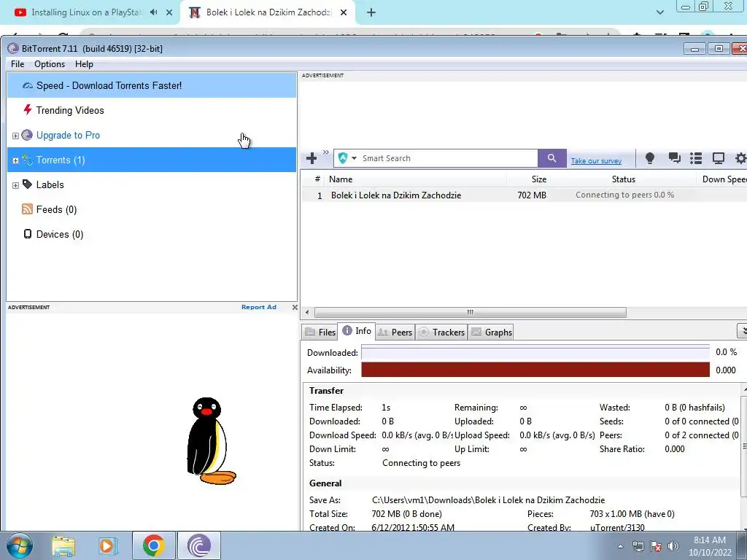The height and width of the screenshot is (560, 747).
Task: Switch to the Info tab
Action: (357, 331)
